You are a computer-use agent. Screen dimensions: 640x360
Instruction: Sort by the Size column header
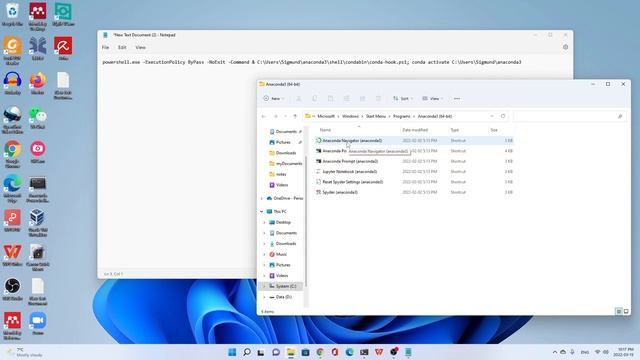coord(494,130)
